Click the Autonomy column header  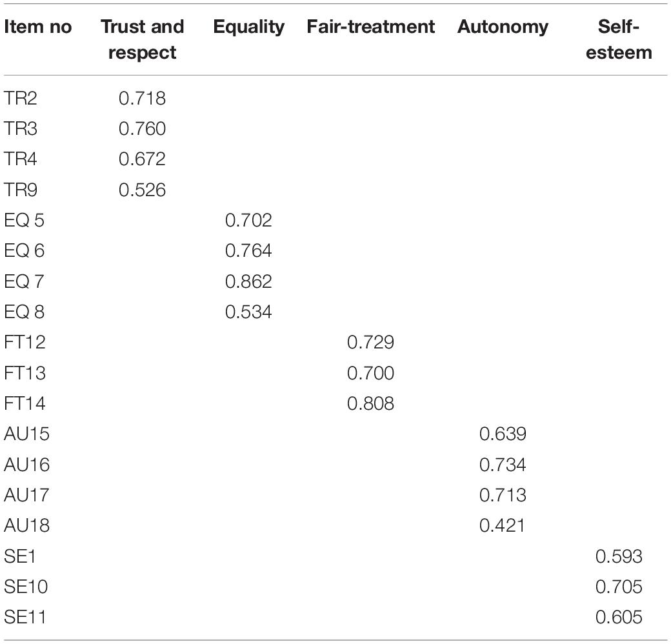coord(503,27)
